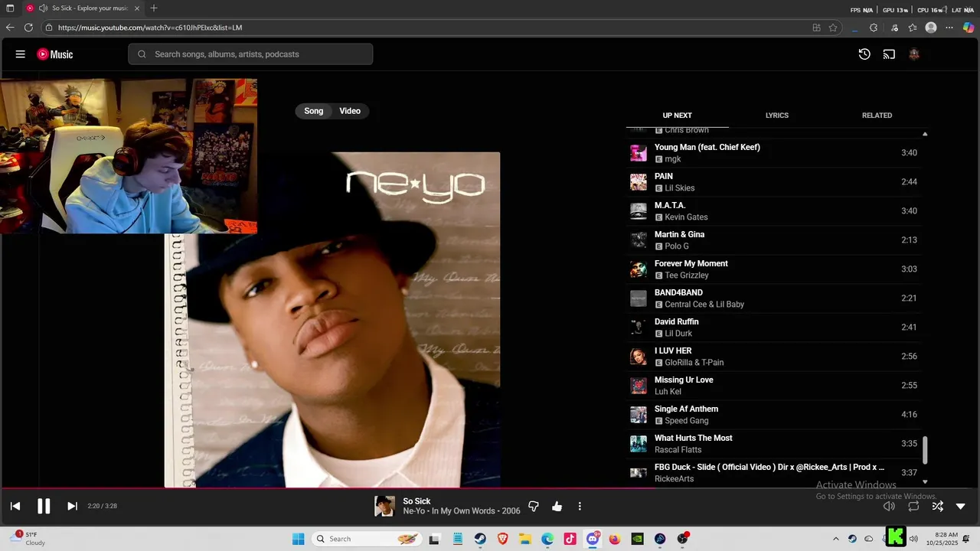Open the YouTube Music hamburger menu
The height and width of the screenshot is (551, 980).
click(21, 54)
